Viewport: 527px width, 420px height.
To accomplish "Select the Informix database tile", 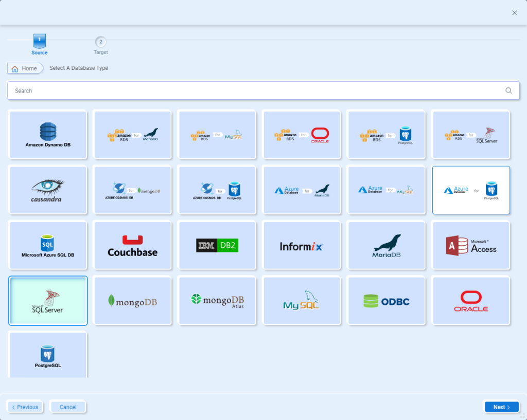I will click(302, 246).
